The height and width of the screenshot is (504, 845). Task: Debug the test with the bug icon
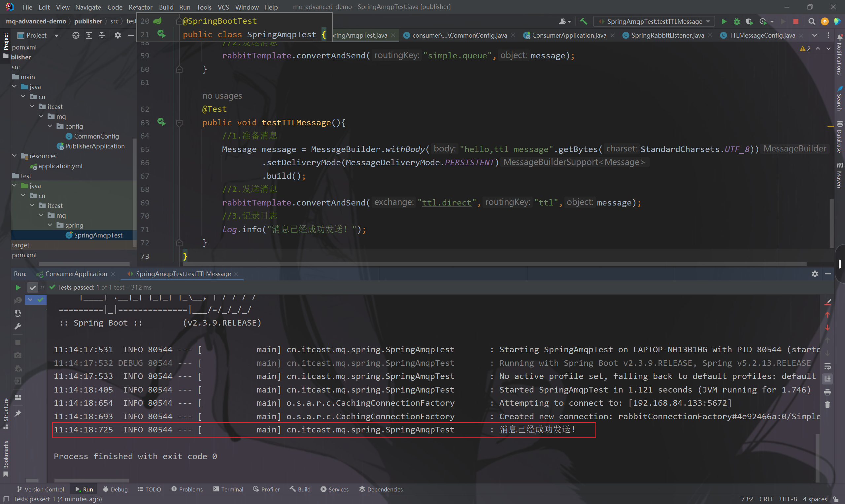pos(737,21)
